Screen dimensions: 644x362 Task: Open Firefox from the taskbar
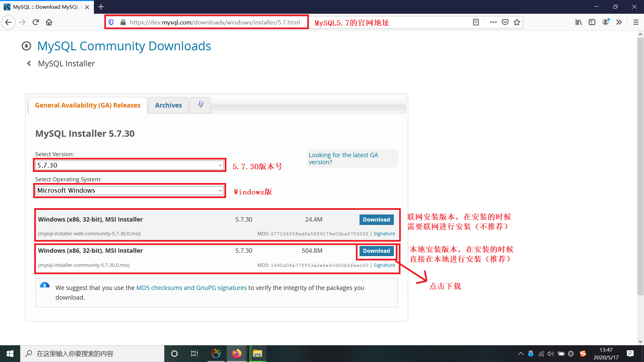point(237,354)
